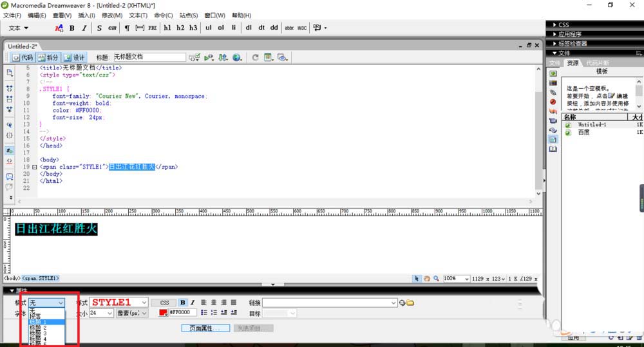
Task: Toggle italic I in property inspector
Action: pyautogui.click(x=192, y=302)
